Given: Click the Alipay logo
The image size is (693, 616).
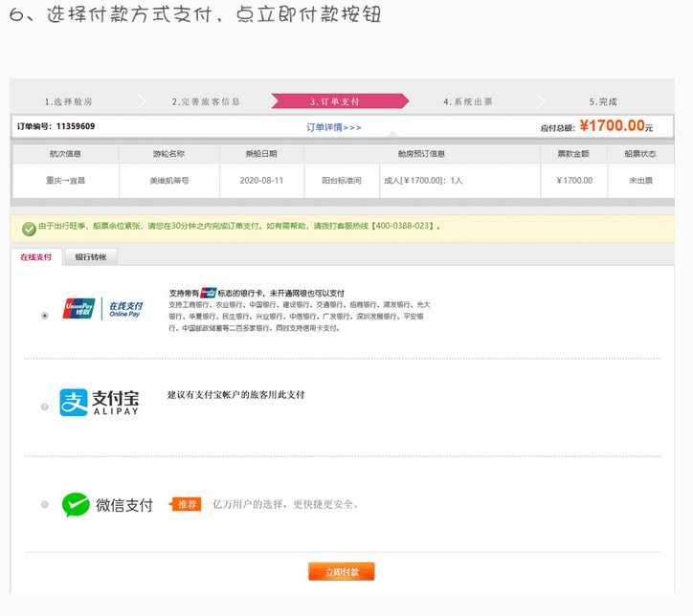Looking at the screenshot, I should 100,403.
